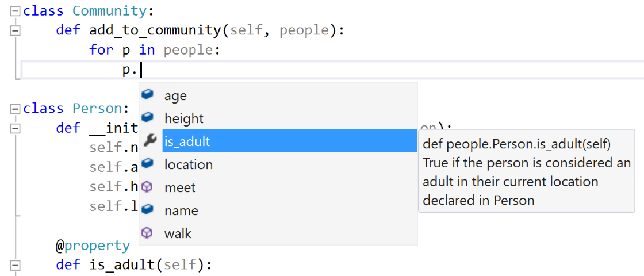644x276 pixels.
Task: Click the wrench property icon for is_adult
Action: click(148, 141)
